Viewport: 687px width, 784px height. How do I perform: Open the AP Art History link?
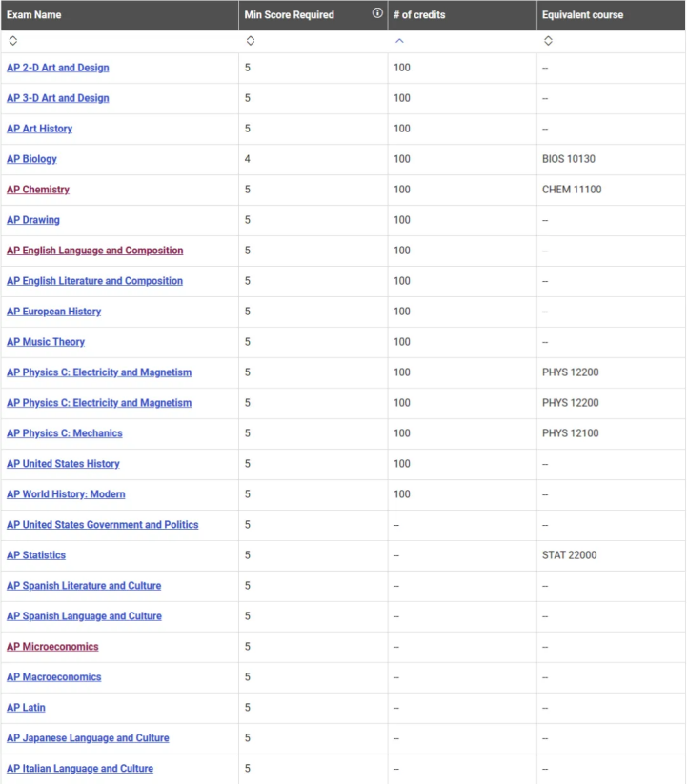pyautogui.click(x=39, y=129)
